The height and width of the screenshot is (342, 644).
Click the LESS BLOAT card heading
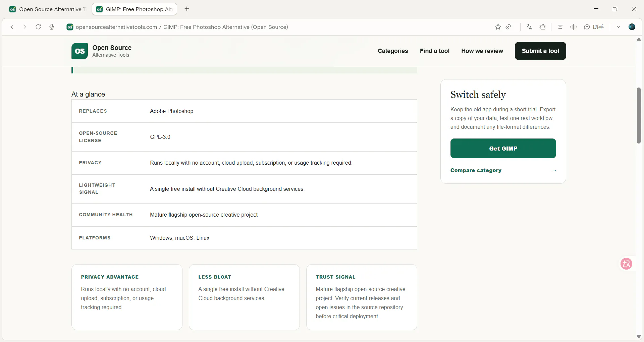(x=215, y=277)
